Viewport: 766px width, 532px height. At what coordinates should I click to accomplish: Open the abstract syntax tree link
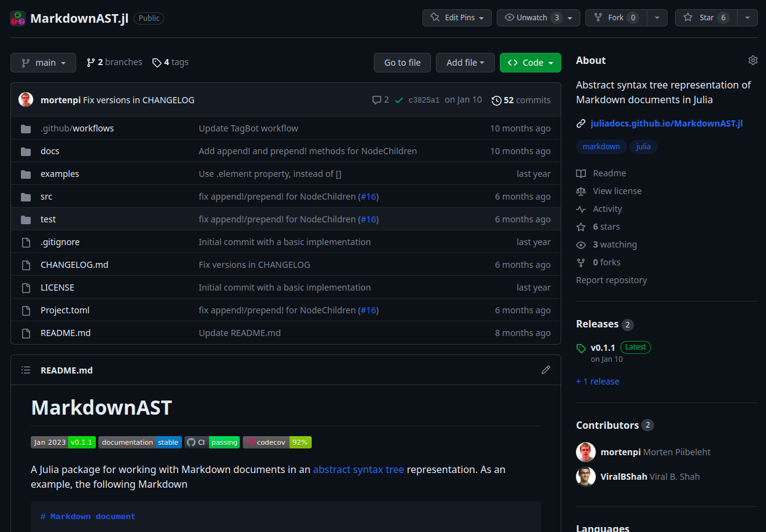[x=358, y=469]
